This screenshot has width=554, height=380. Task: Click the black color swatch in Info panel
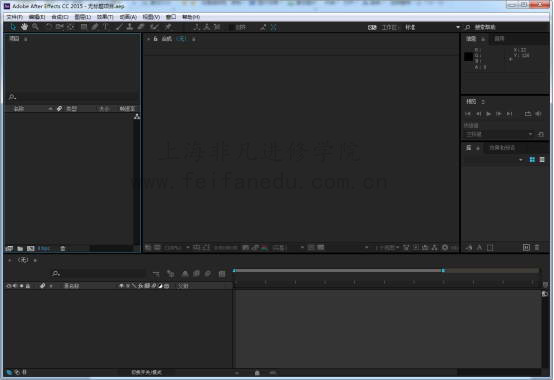(x=468, y=57)
